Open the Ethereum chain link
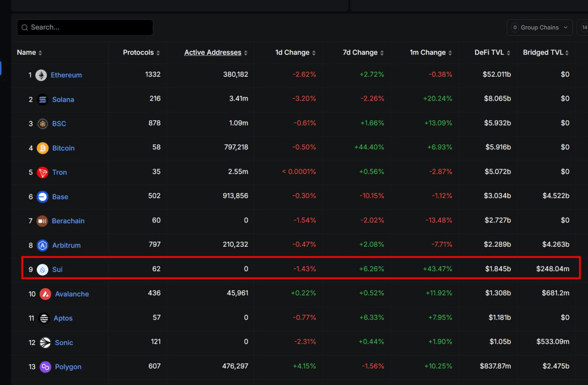The width and height of the screenshot is (588, 385). [66, 75]
